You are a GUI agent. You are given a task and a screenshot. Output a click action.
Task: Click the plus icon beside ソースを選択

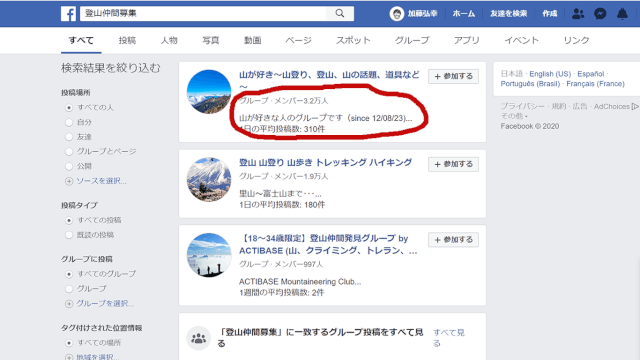tap(69, 181)
